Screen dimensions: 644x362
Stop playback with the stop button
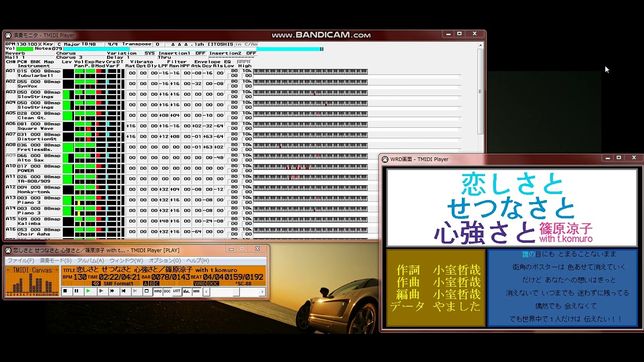coord(65,291)
